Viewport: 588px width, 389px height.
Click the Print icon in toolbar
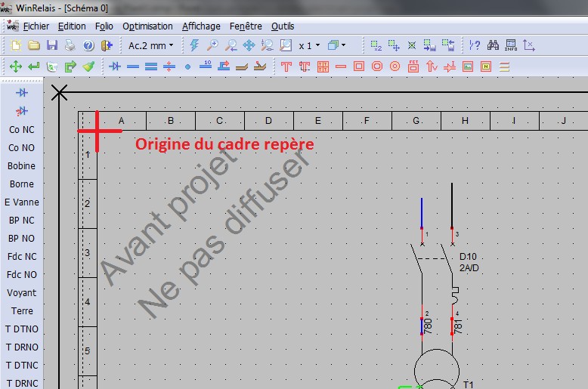[70, 45]
